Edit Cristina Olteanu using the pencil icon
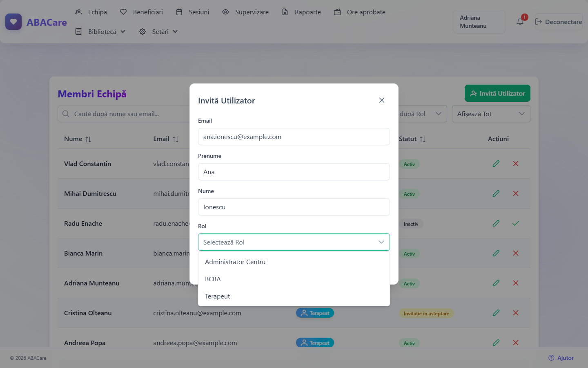 [496, 313]
